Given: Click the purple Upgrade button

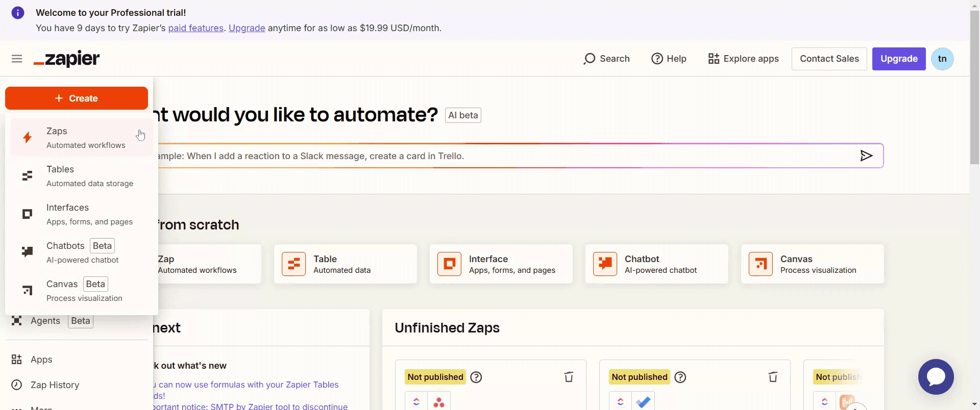Looking at the screenshot, I should [899, 59].
